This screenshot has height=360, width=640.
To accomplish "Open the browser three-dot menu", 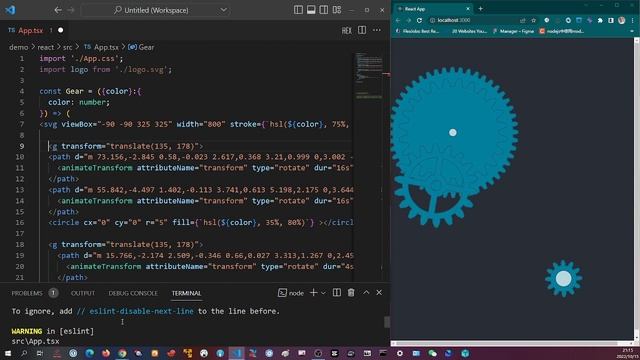I will pyautogui.click(x=633, y=20).
